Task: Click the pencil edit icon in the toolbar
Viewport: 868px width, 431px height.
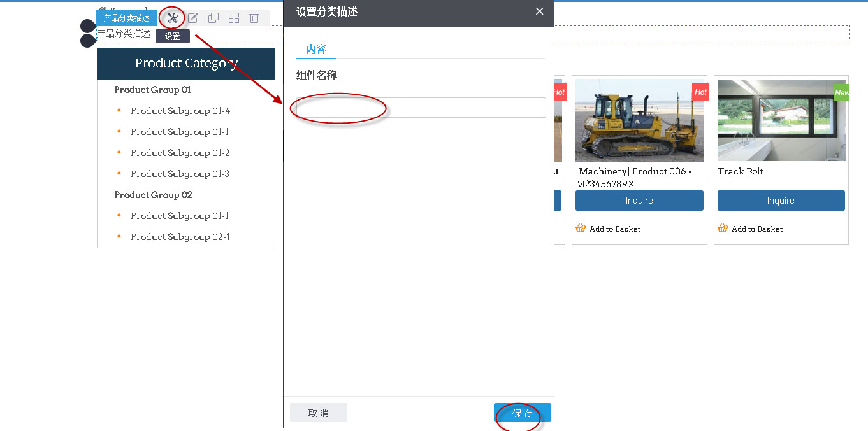Action: click(x=192, y=17)
